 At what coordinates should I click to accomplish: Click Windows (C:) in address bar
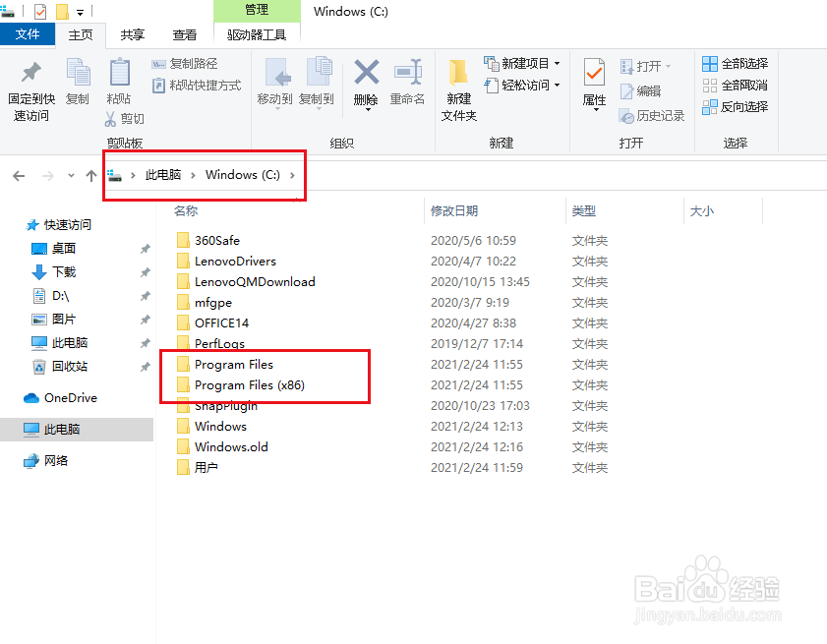click(243, 175)
